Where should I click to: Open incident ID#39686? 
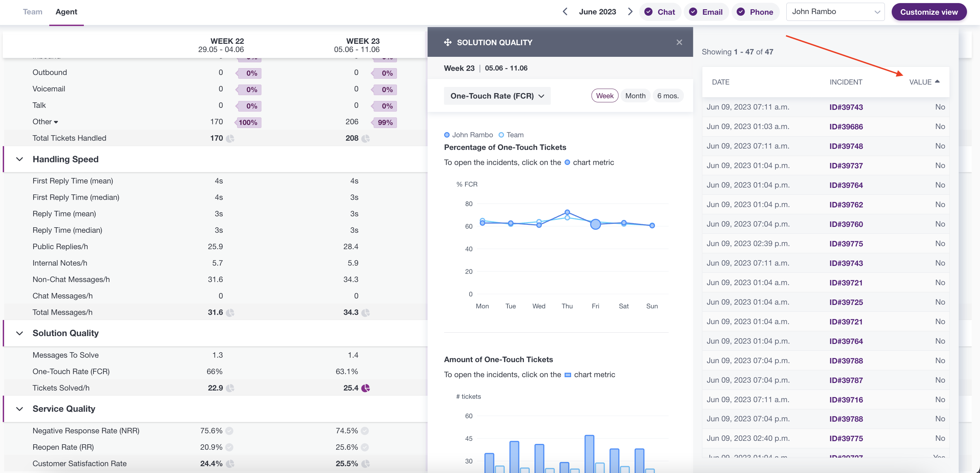tap(846, 127)
